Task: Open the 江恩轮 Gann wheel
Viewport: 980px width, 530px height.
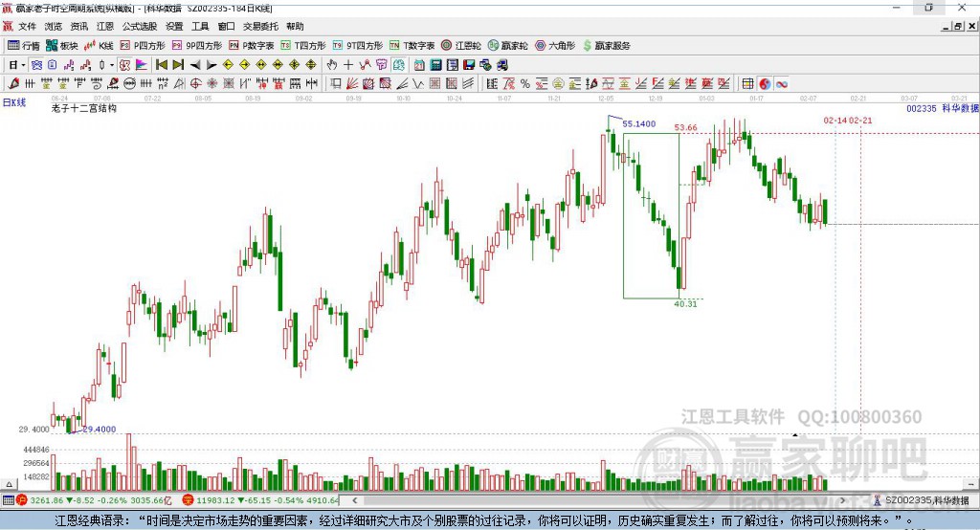Action: [x=461, y=46]
